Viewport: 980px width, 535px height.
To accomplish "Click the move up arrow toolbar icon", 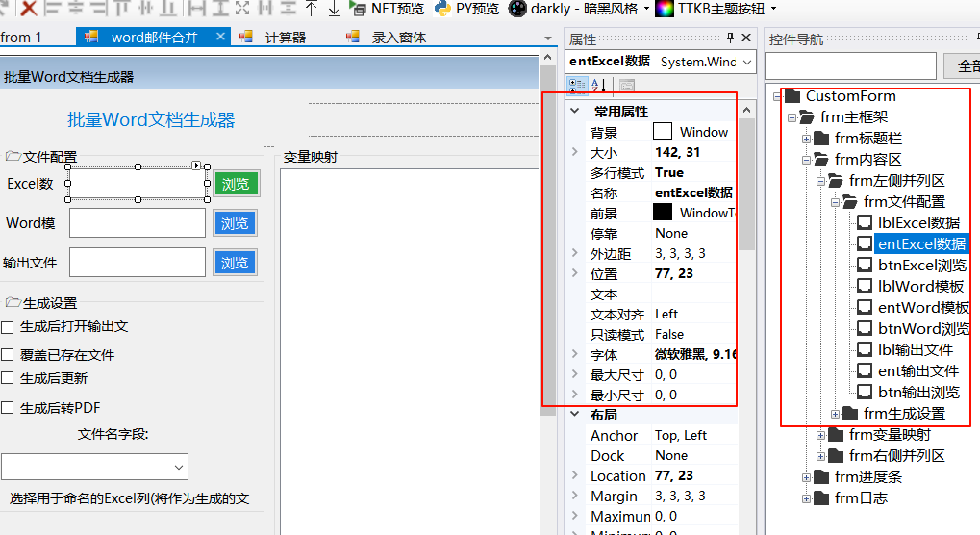I will pos(312,8).
